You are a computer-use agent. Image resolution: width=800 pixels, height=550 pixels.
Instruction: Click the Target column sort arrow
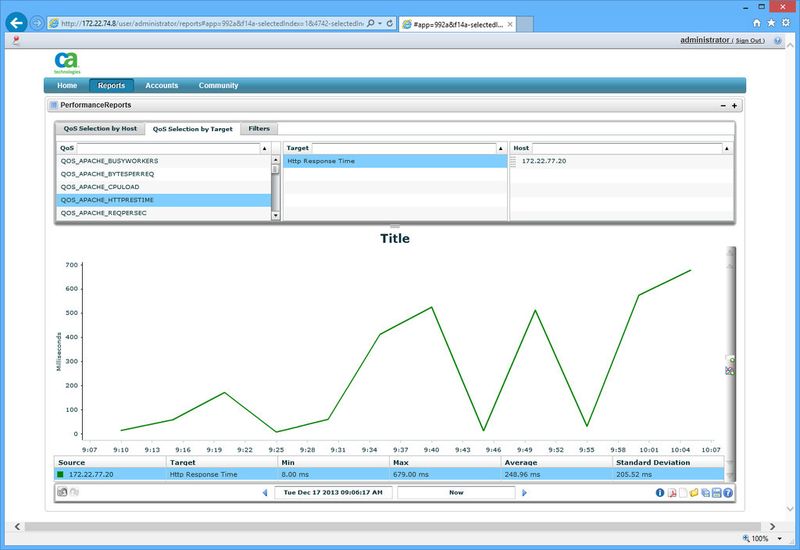point(501,148)
